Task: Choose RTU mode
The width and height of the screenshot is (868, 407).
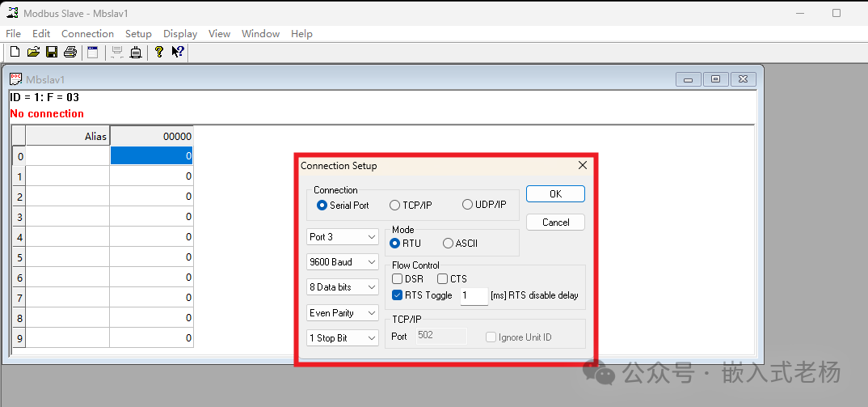Action: [x=405, y=243]
